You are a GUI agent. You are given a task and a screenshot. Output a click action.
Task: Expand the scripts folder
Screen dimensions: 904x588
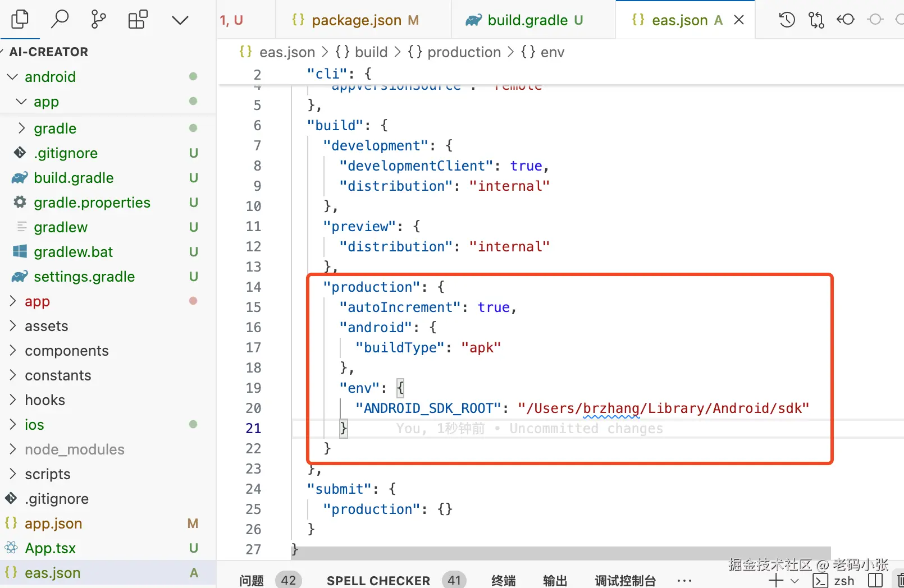click(x=108, y=474)
